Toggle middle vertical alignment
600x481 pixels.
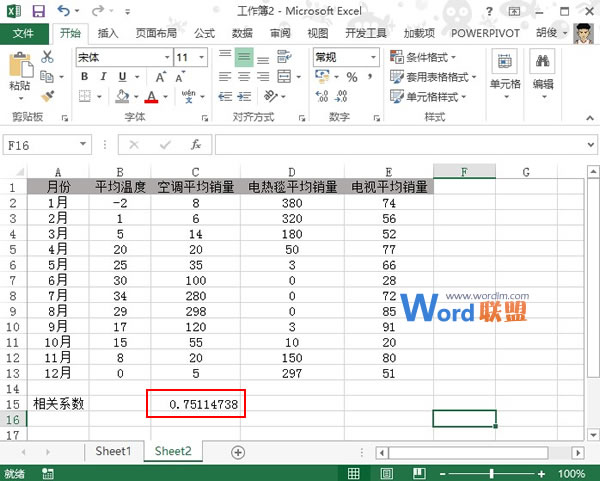(244, 57)
